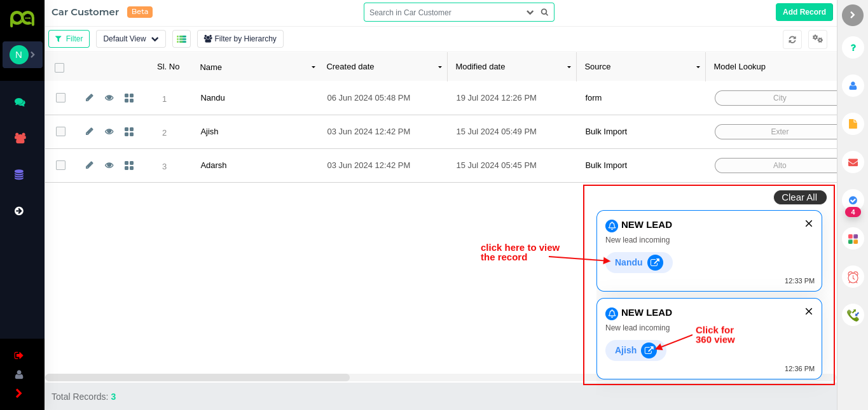868x410 pixels.
Task: Open the Created date column sort arrow
Action: [x=439, y=67]
